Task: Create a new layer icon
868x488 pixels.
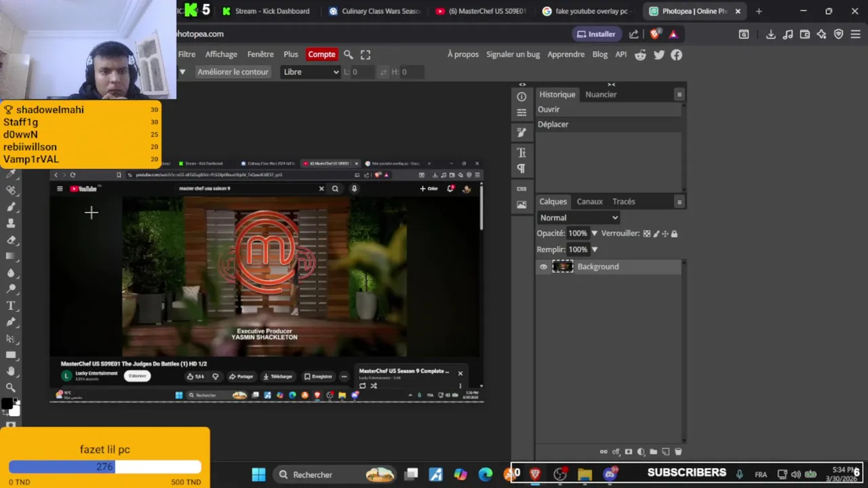Action: pos(666,451)
